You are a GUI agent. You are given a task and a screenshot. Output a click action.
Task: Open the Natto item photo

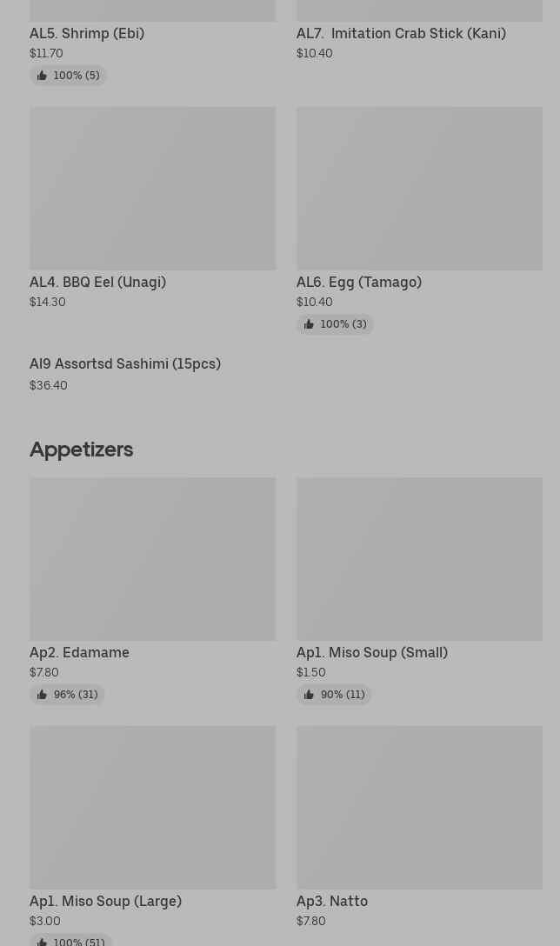(419, 807)
